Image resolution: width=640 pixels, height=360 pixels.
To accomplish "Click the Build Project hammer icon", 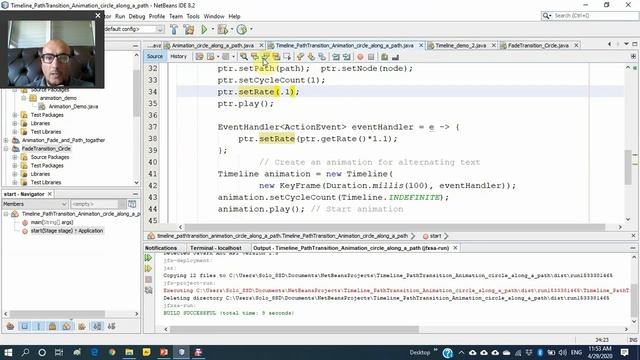I will coord(174,29).
